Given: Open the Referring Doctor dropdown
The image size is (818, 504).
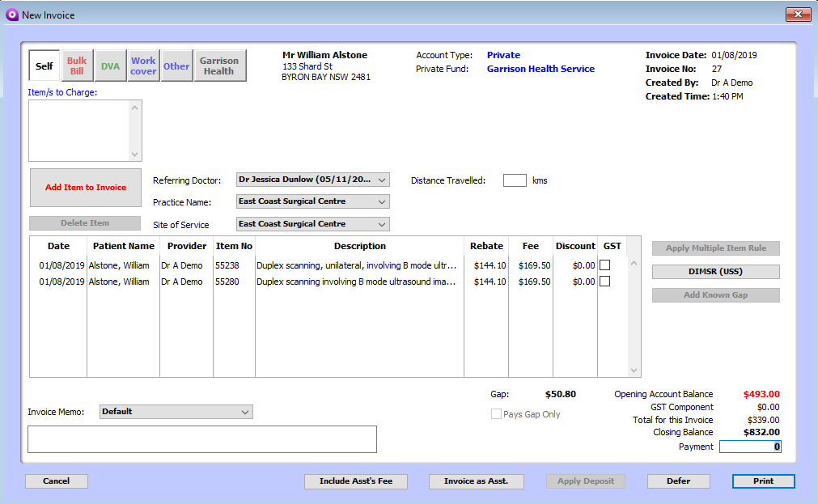Looking at the screenshot, I should [x=384, y=180].
